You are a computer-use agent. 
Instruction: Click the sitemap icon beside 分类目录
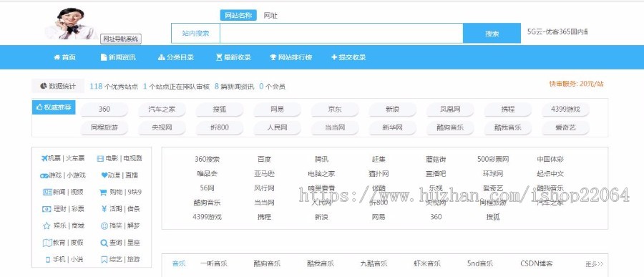click(162, 57)
